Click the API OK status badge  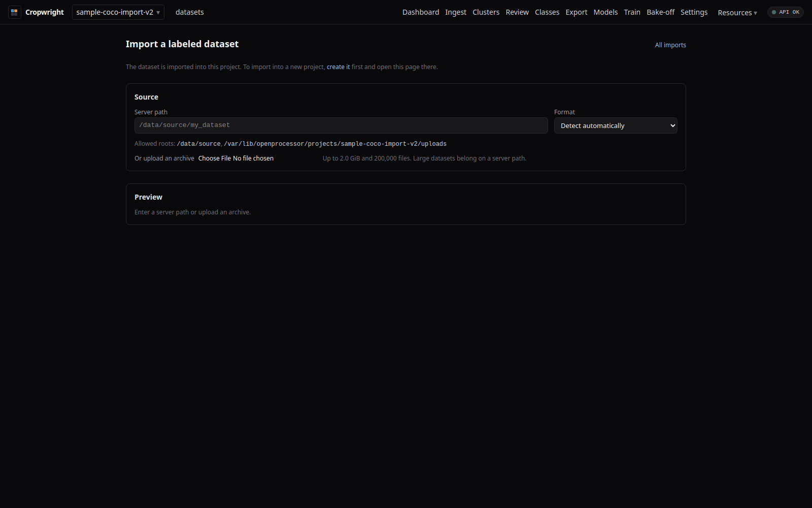point(786,12)
